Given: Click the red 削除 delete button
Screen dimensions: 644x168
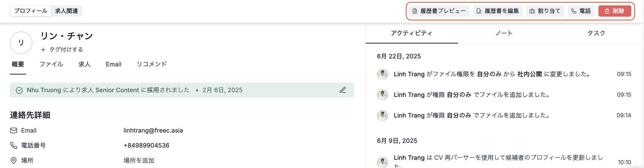Looking at the screenshot, I should pos(614,11).
